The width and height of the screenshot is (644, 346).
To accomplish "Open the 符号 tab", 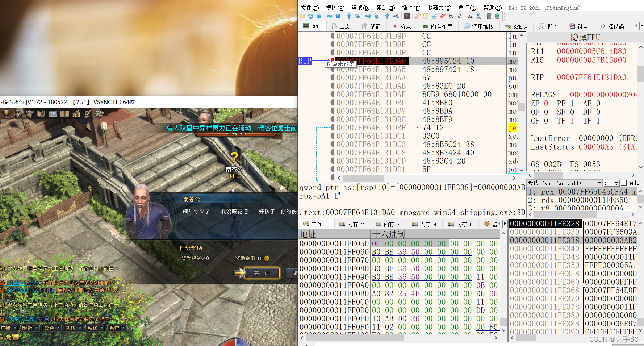I will click(x=578, y=26).
